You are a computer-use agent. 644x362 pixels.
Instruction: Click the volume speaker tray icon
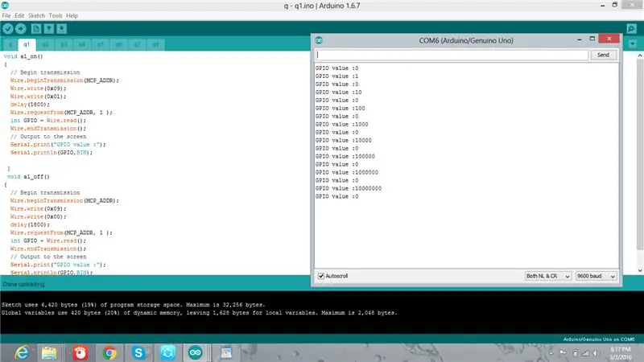tap(596, 353)
